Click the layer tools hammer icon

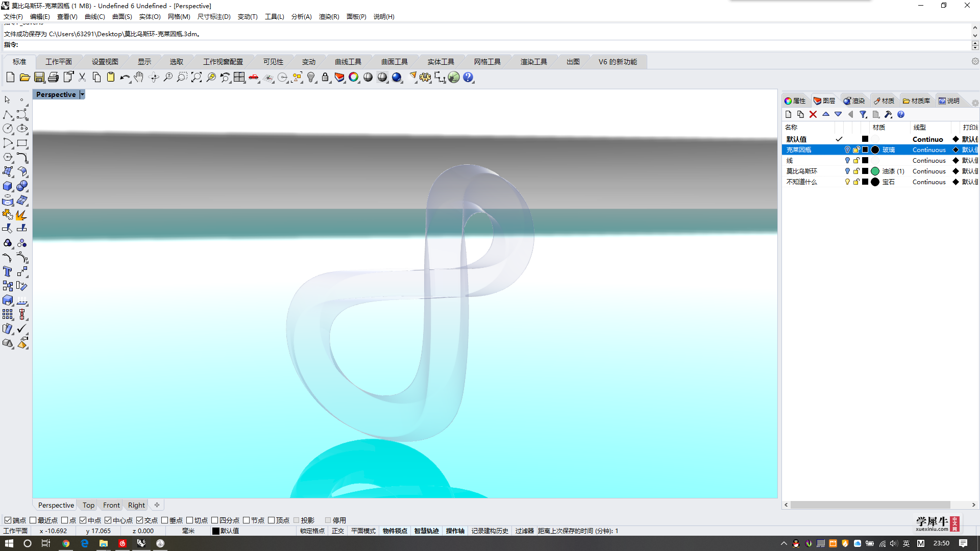(888, 114)
